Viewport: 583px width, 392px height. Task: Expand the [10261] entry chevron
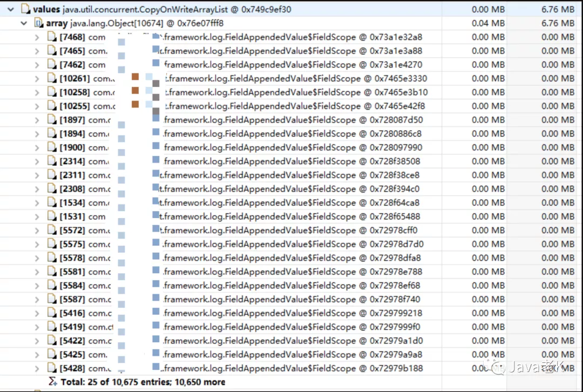(x=37, y=78)
